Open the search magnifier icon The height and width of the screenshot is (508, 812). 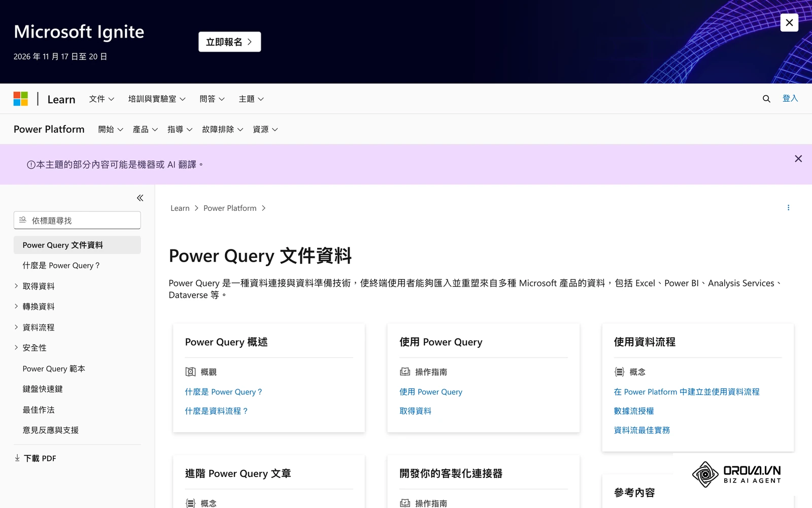click(x=766, y=99)
